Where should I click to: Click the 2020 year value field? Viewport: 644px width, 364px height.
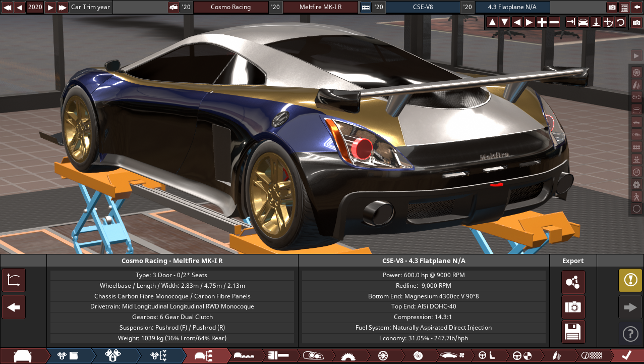[35, 7]
